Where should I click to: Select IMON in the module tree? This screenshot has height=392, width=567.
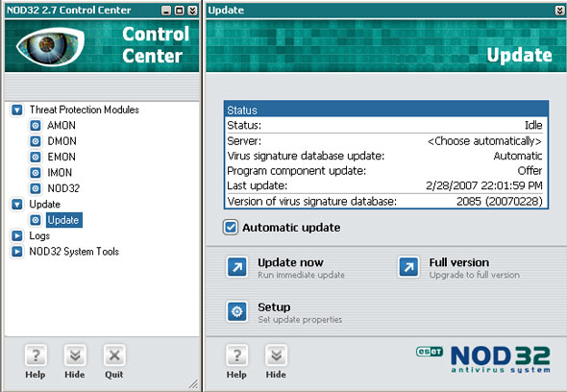(60, 173)
